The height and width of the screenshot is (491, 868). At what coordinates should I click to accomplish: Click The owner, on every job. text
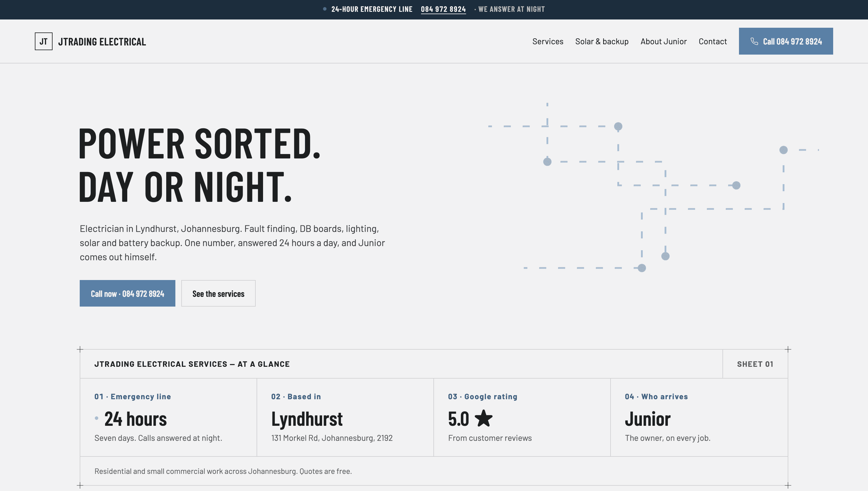tap(668, 438)
